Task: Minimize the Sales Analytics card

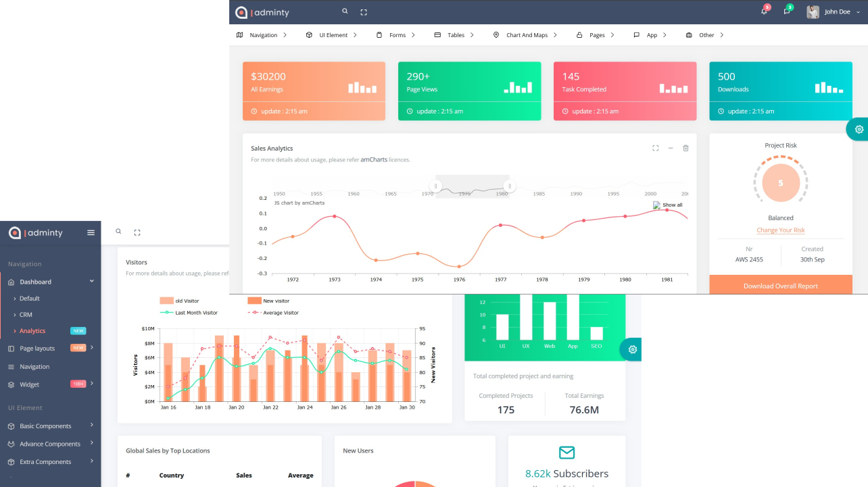Action: point(671,148)
